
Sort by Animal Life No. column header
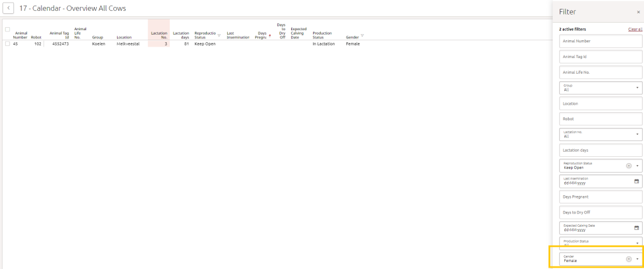pyautogui.click(x=80, y=33)
